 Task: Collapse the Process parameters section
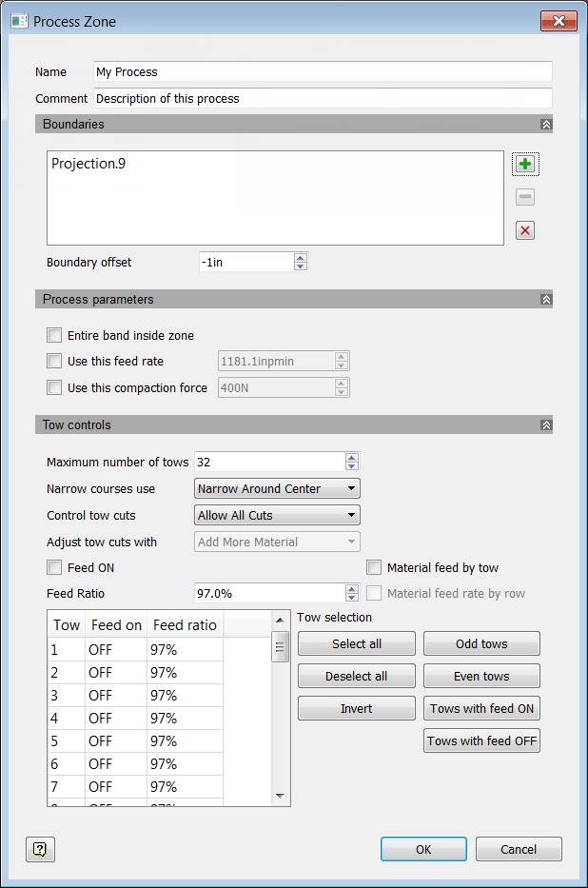click(x=546, y=299)
